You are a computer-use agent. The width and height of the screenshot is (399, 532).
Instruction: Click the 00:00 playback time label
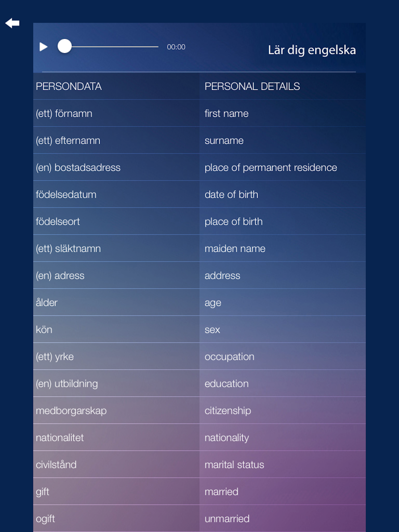(x=176, y=47)
